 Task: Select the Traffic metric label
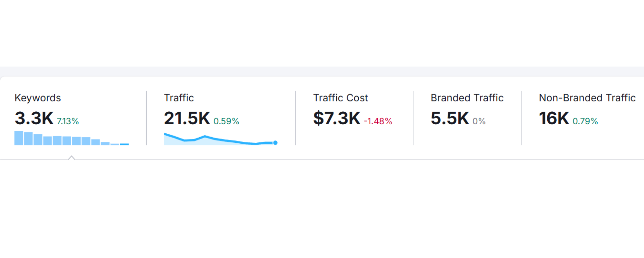179,98
